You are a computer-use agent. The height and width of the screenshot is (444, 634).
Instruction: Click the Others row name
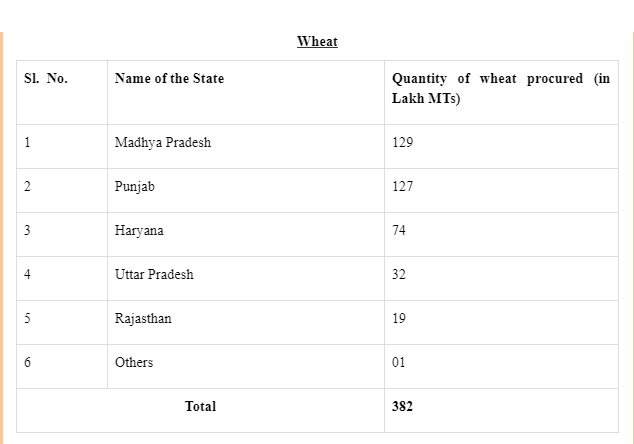pyautogui.click(x=134, y=362)
